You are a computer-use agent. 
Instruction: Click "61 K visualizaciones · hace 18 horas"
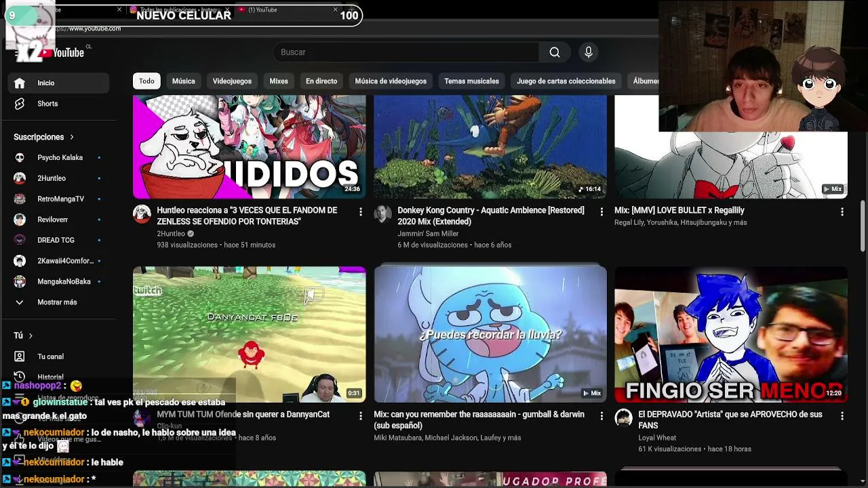click(x=694, y=449)
